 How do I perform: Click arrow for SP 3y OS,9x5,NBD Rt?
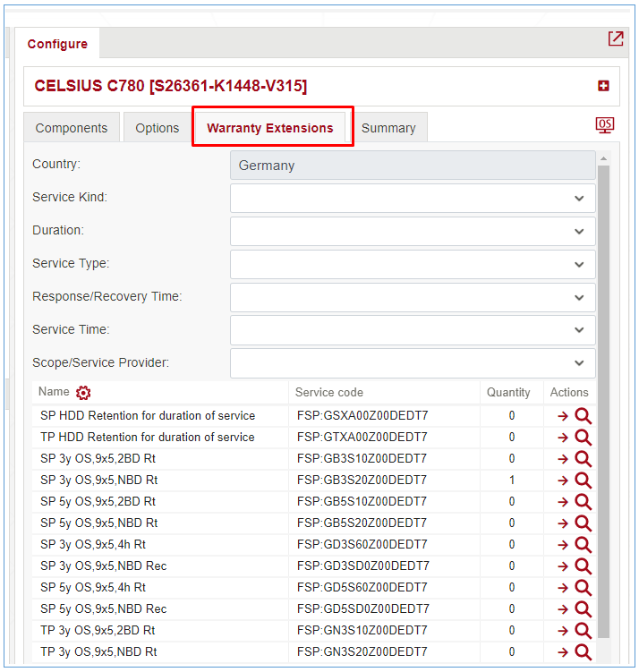563,481
